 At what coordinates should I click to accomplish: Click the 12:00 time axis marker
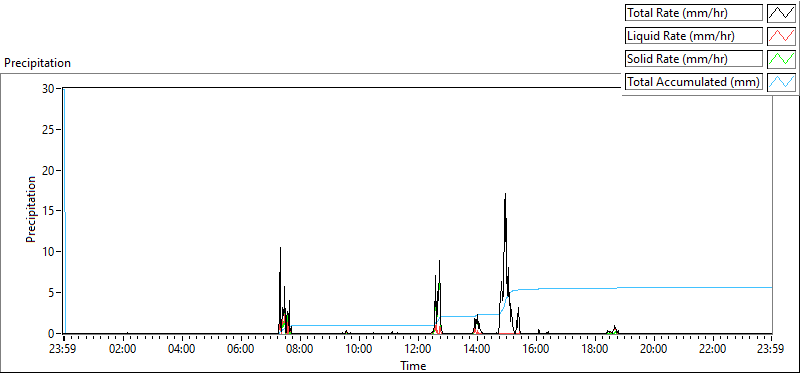click(418, 349)
